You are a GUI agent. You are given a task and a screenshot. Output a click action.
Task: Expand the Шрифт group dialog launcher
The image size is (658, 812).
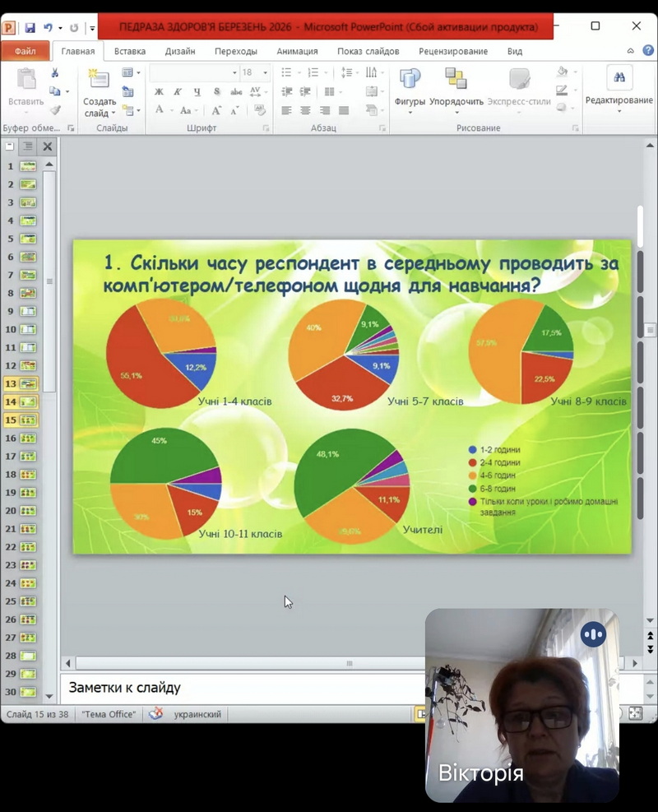[x=266, y=128]
